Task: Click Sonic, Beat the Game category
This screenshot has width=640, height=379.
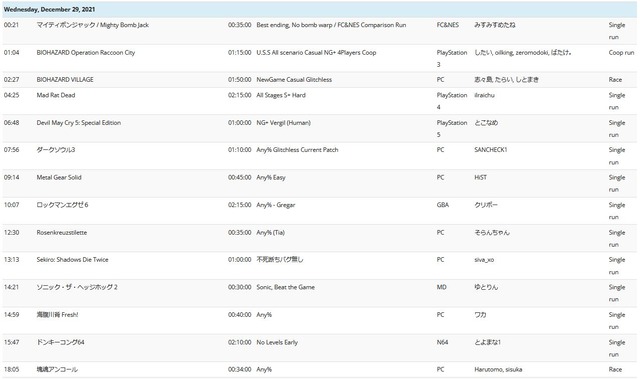Action: pyautogui.click(x=286, y=287)
